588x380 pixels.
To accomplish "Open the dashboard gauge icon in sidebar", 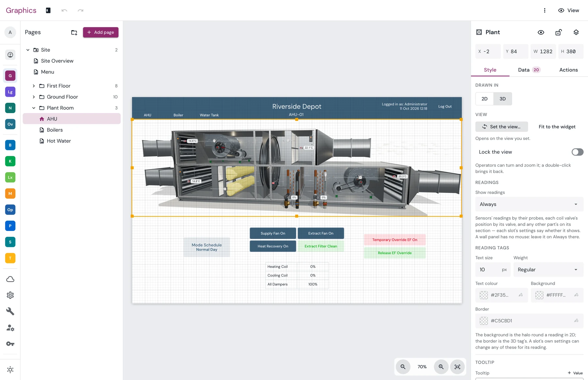I will tap(10, 55).
